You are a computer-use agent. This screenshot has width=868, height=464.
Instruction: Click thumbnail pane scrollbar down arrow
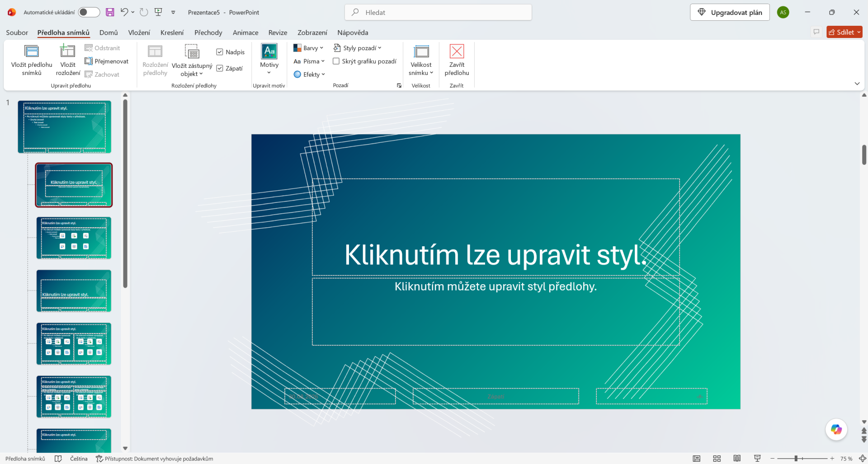(125, 448)
